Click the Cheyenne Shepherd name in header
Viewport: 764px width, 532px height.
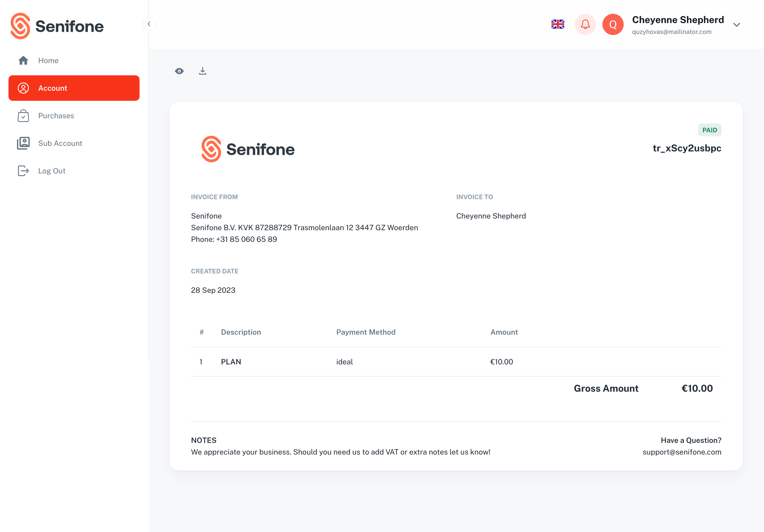(678, 20)
